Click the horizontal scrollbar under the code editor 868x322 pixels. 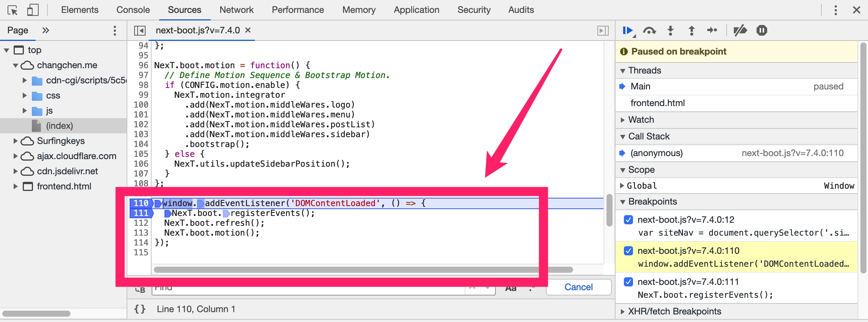pyautogui.click(x=363, y=270)
